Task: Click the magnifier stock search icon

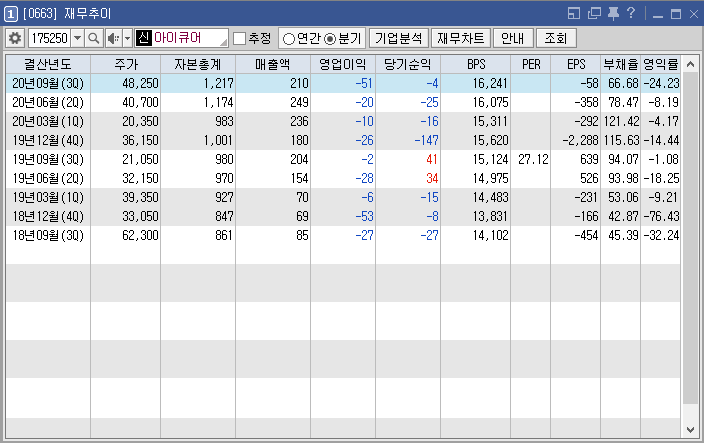Action: (x=93, y=38)
